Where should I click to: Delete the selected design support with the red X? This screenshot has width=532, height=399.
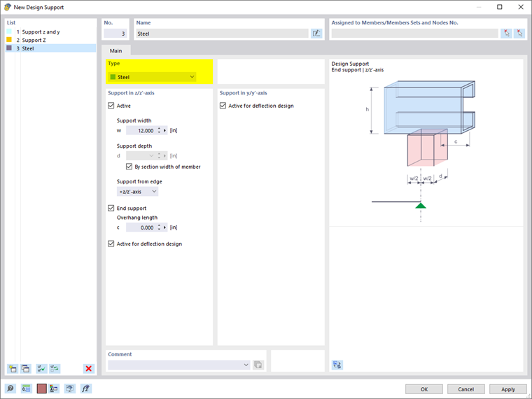89,368
